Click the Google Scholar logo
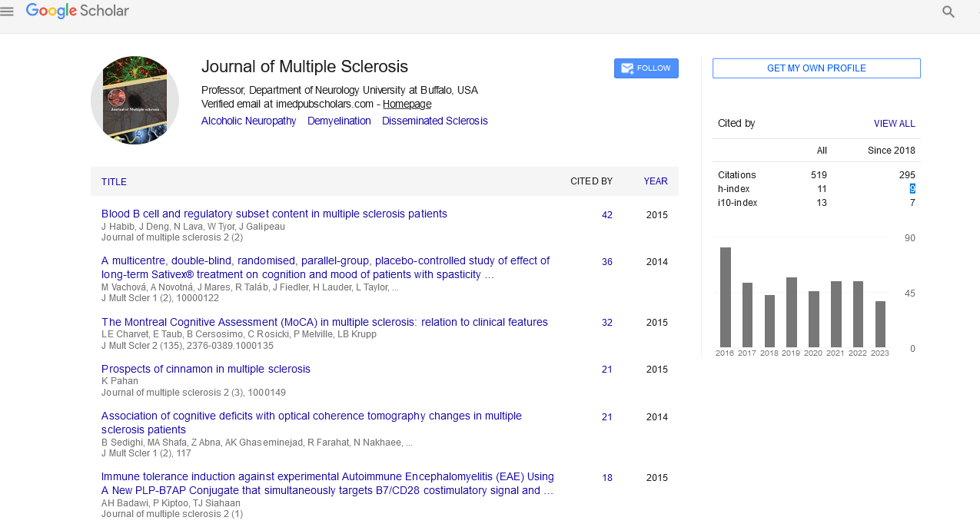The height and width of the screenshot is (524, 980). pyautogui.click(x=78, y=11)
